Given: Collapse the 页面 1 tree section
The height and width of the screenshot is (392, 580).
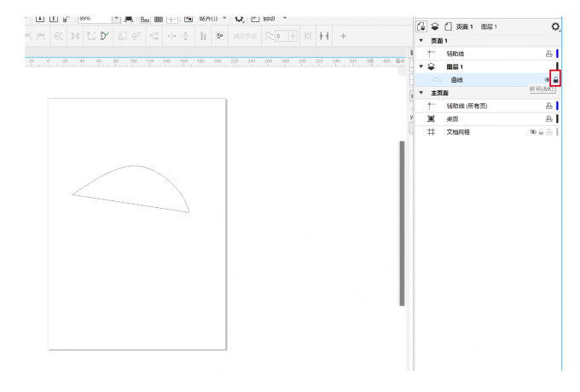Looking at the screenshot, I should pyautogui.click(x=420, y=40).
